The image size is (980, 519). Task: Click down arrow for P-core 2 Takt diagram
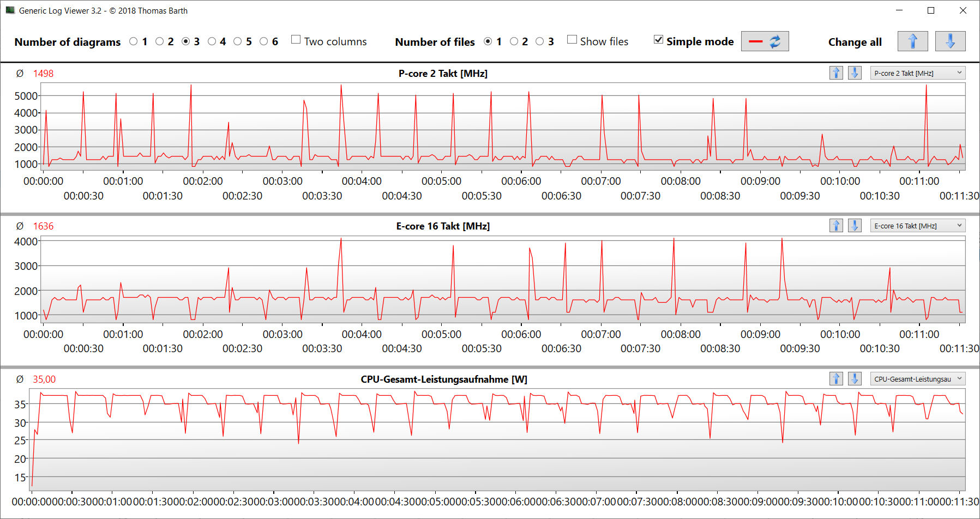[x=855, y=73]
